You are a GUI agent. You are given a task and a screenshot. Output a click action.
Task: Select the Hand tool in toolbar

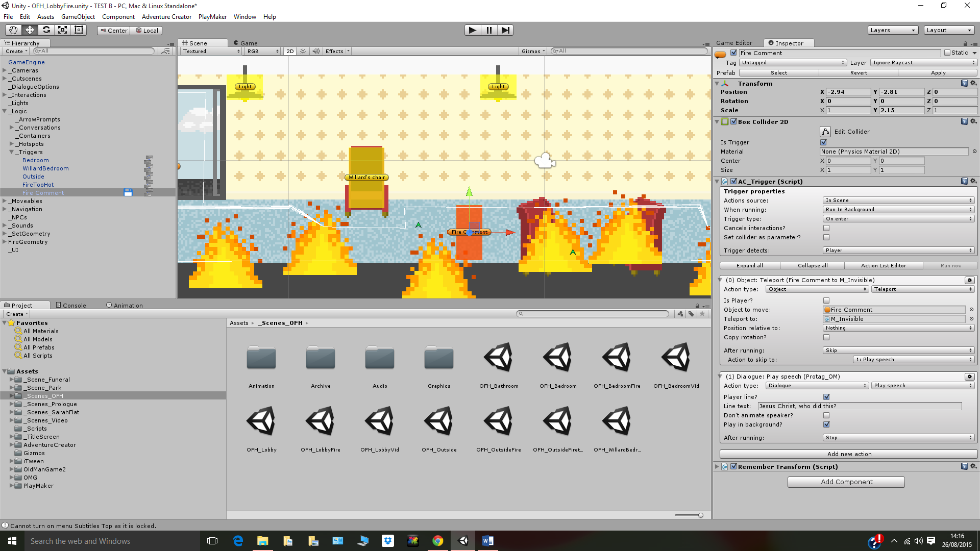(x=13, y=30)
